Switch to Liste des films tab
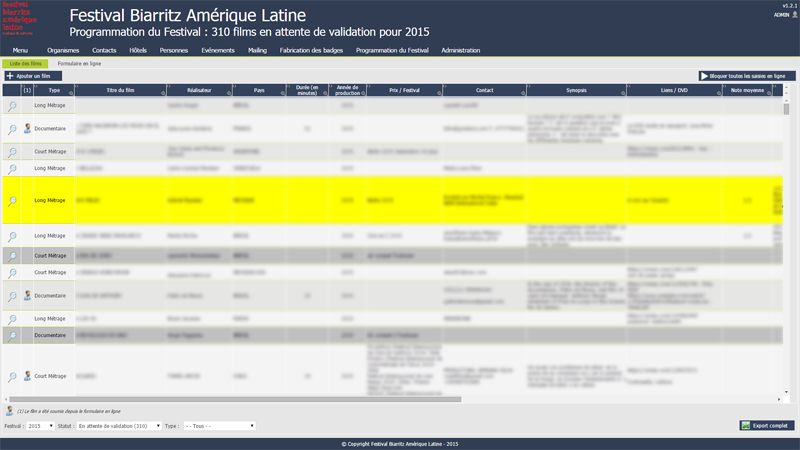The image size is (800, 450). point(26,64)
